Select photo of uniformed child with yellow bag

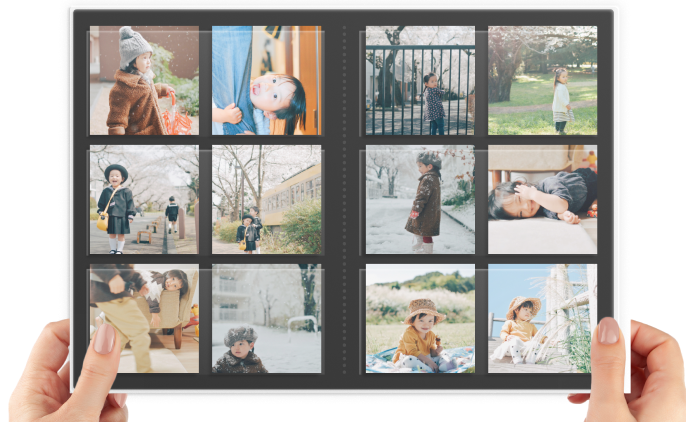144,199
